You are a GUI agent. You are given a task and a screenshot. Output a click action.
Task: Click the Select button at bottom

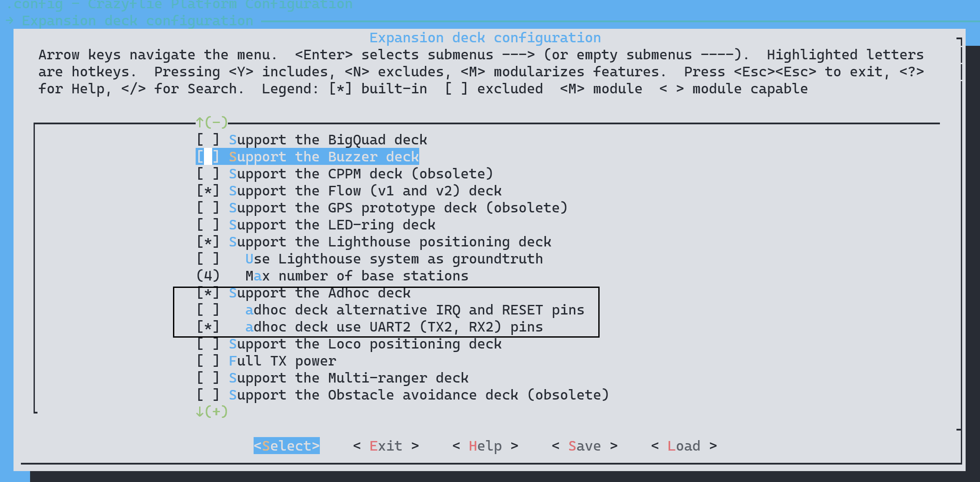287,446
